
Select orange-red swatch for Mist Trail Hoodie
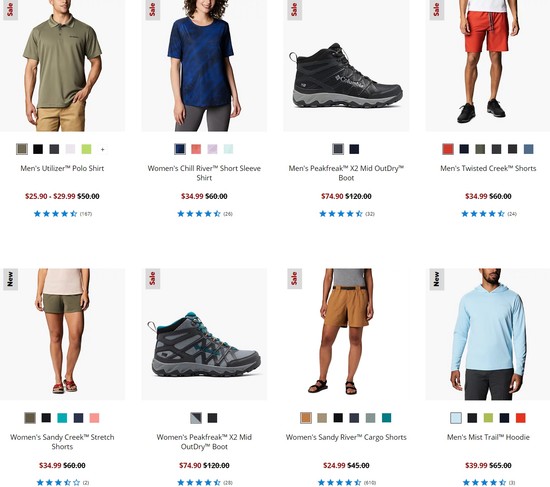click(521, 418)
